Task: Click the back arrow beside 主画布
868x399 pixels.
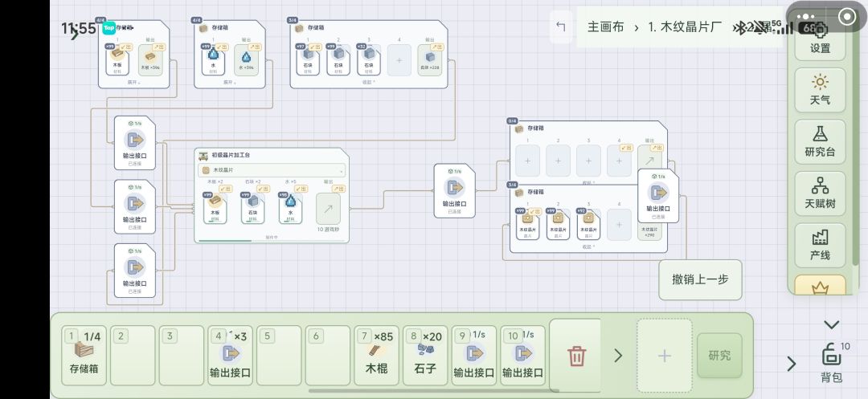Action: point(561,26)
